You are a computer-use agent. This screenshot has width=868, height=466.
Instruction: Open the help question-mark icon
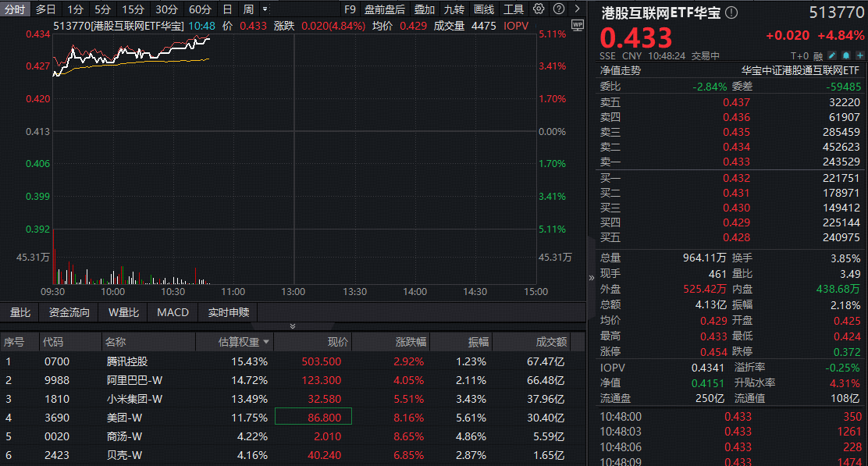(557, 9)
